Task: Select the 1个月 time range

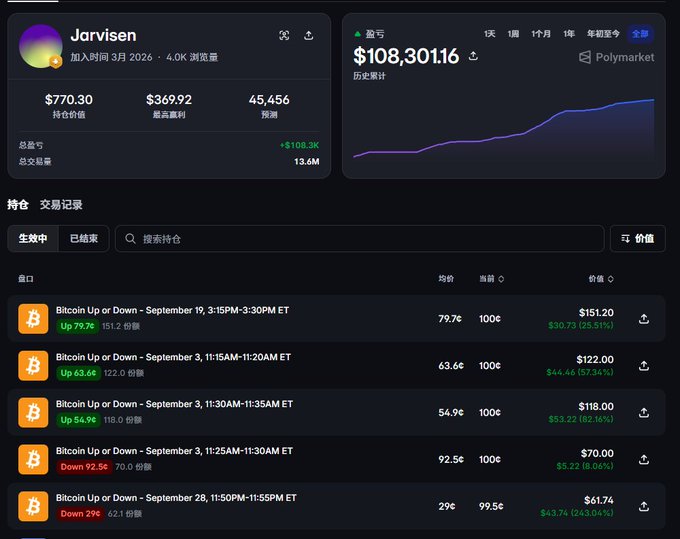Action: coord(541,34)
